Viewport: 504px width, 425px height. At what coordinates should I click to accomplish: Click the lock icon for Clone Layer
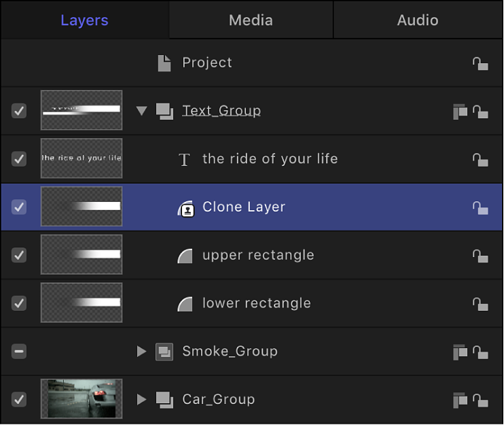(x=480, y=207)
